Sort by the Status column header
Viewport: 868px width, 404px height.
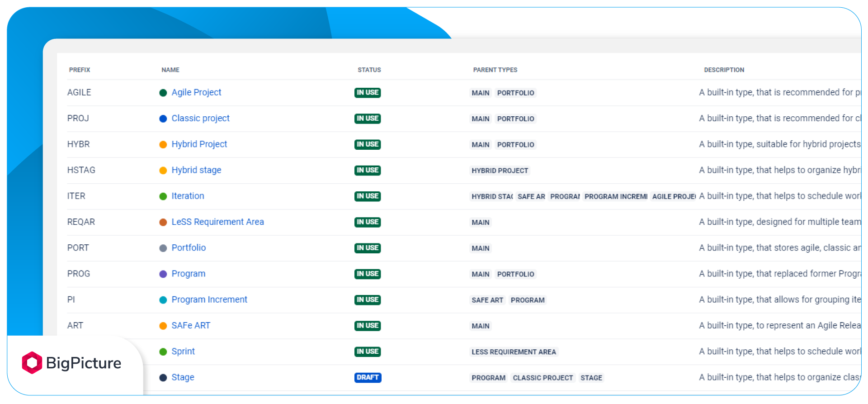[369, 70]
